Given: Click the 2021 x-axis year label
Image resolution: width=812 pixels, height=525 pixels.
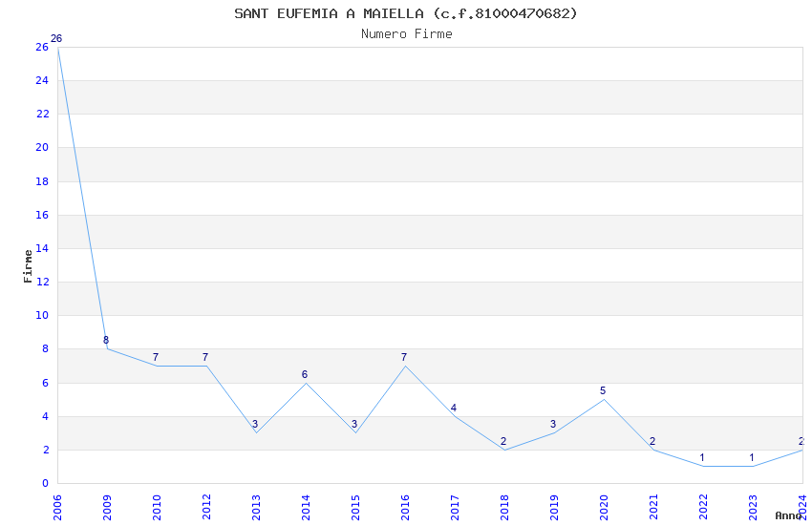Looking at the screenshot, I should pos(653,508).
